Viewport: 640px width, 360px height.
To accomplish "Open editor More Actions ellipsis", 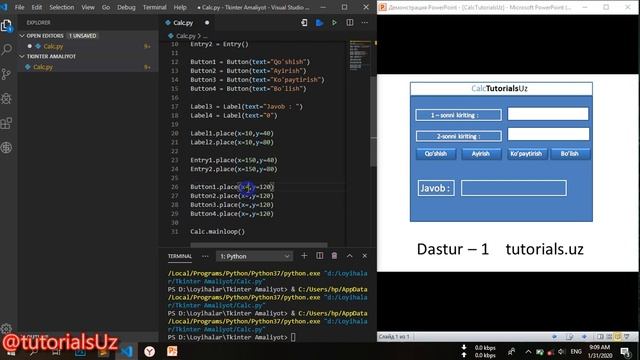I will [x=364, y=23].
